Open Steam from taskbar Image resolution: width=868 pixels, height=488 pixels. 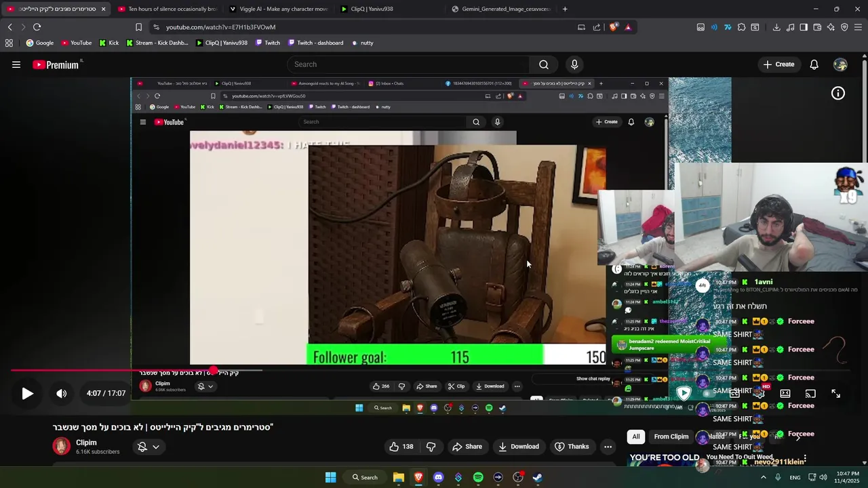(538, 477)
